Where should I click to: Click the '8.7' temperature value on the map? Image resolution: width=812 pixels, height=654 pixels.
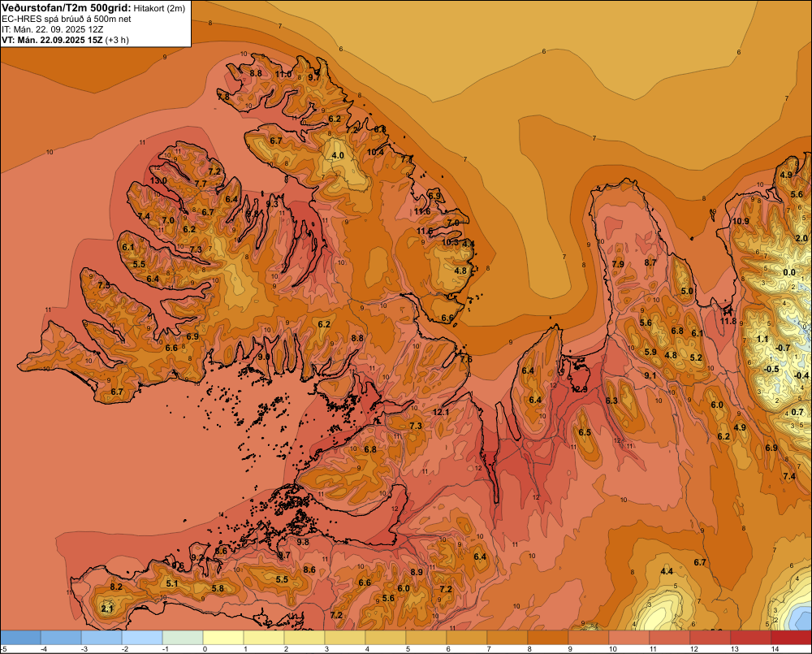click(x=650, y=262)
